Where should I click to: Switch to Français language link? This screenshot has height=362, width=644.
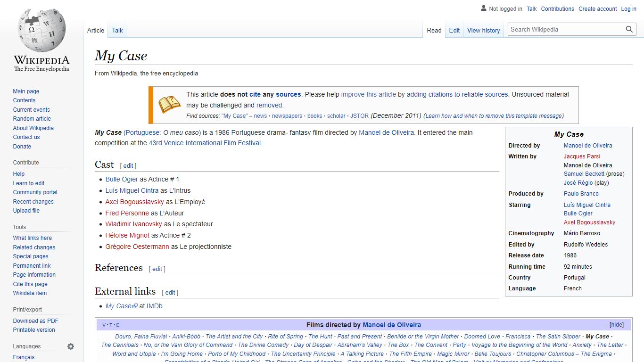24,357
